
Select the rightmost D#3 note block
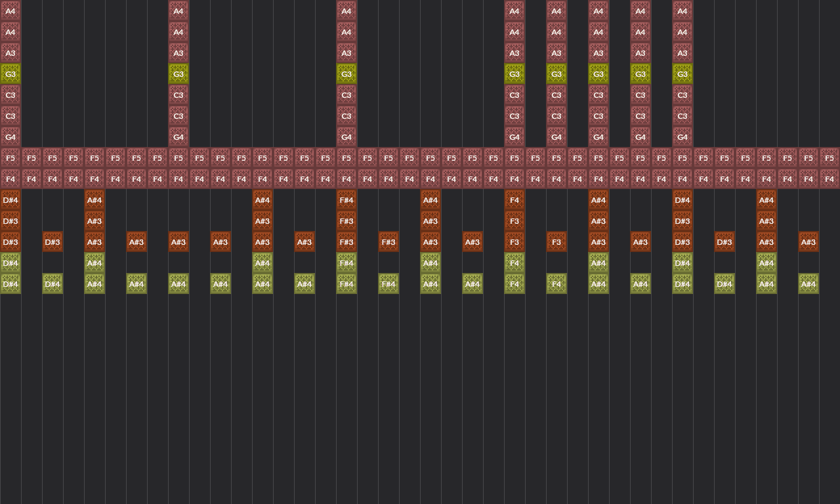tap(724, 241)
